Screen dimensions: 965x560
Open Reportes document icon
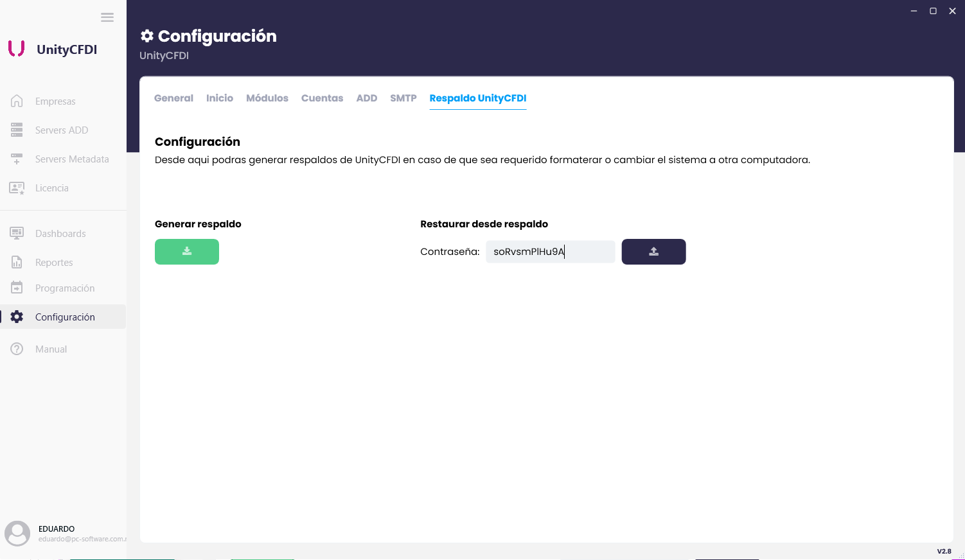click(x=17, y=262)
